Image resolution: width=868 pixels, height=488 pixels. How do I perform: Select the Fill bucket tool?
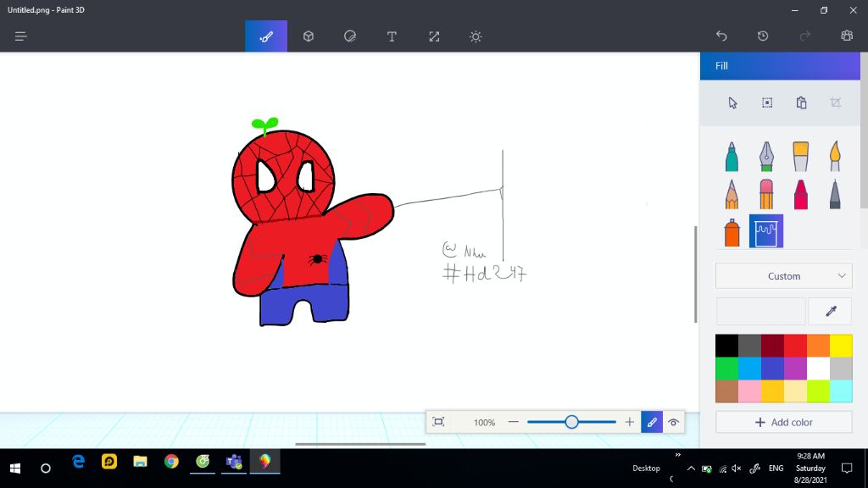pyautogui.click(x=766, y=231)
